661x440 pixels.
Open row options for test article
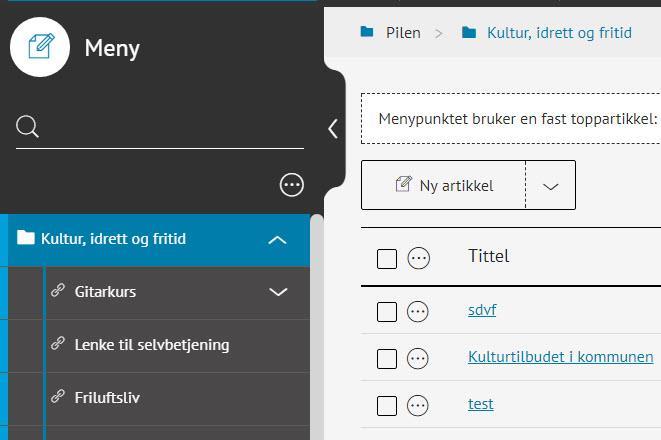[418, 405]
